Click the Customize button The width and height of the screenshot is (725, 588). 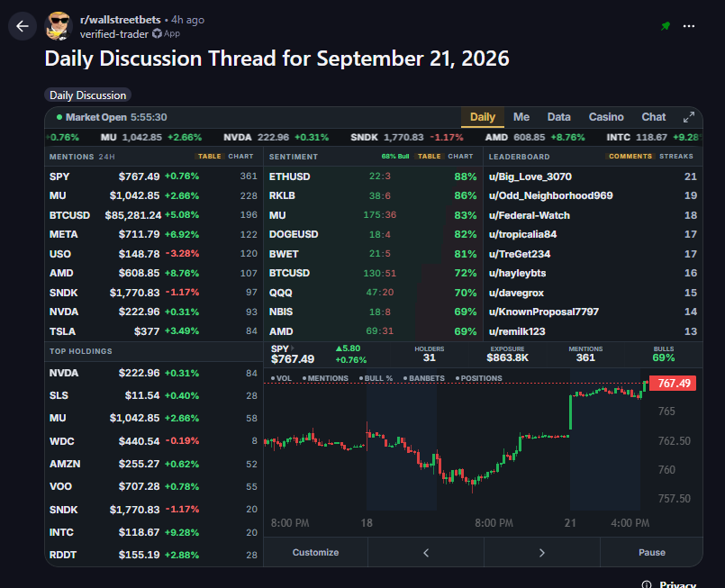click(x=316, y=553)
